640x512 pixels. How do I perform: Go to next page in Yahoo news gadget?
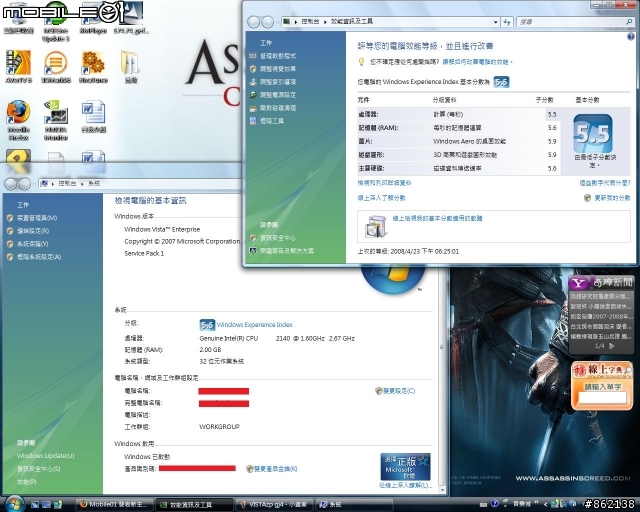(x=611, y=346)
